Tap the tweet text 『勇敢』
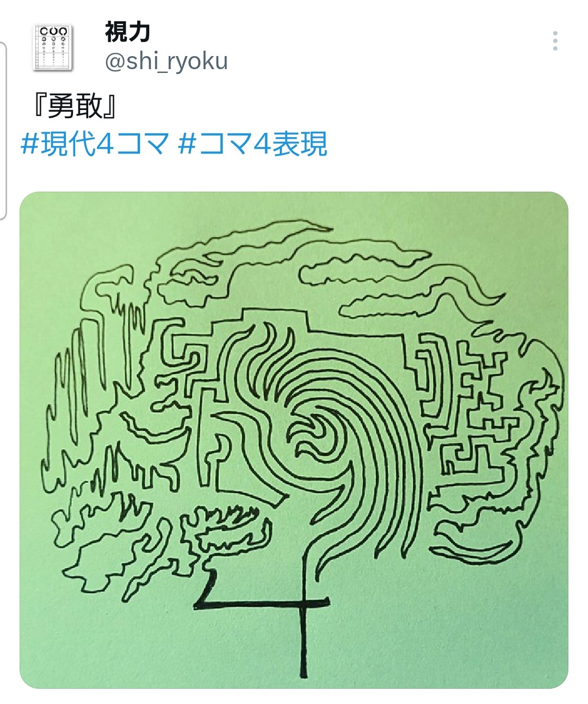 pos(73,107)
